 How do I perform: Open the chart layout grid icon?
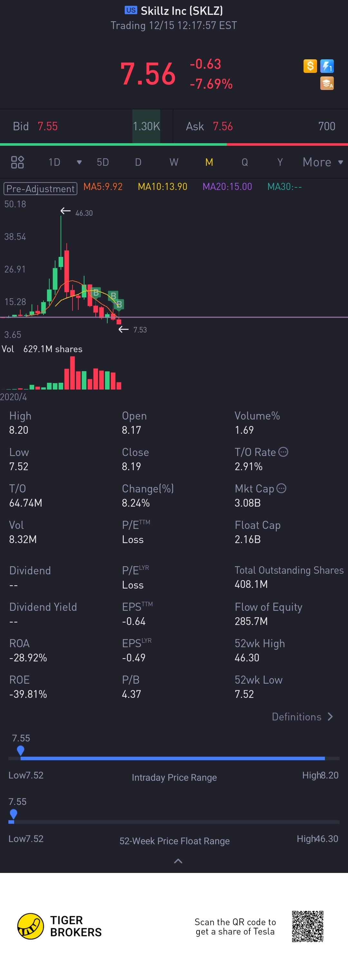coord(17,162)
